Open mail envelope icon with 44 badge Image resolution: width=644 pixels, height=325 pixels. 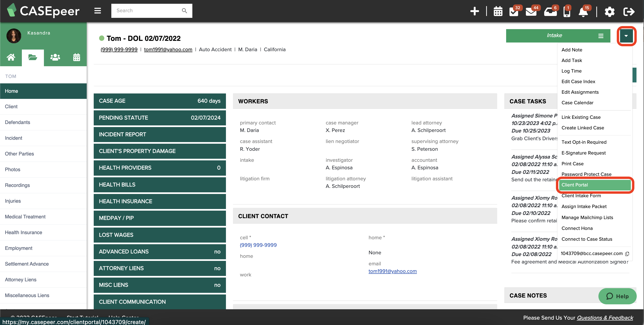click(531, 12)
